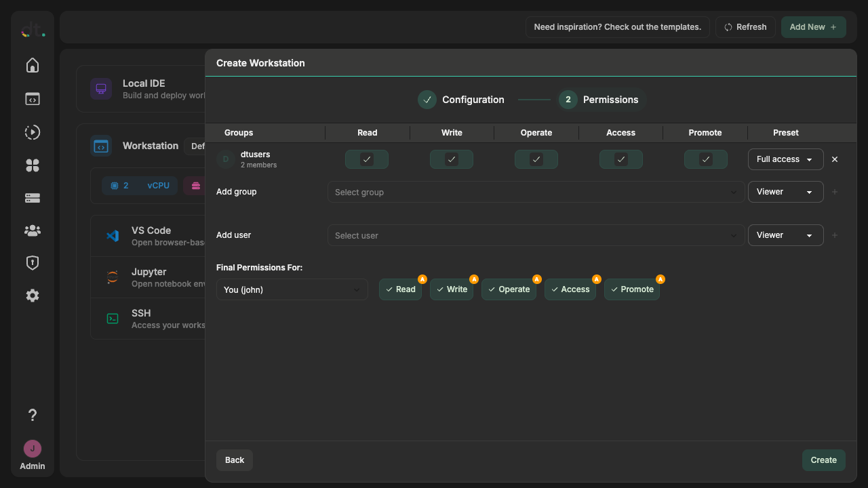Change Viewer preset for Add user

pos(785,235)
